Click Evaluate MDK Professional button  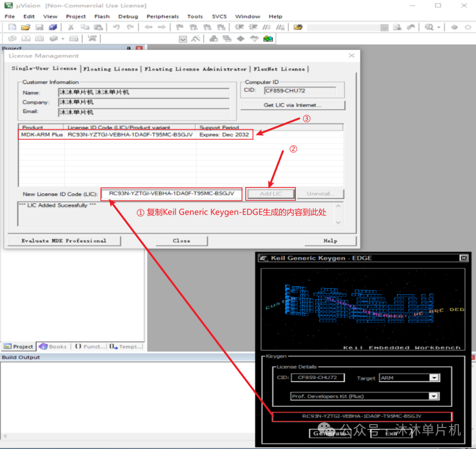(x=64, y=241)
